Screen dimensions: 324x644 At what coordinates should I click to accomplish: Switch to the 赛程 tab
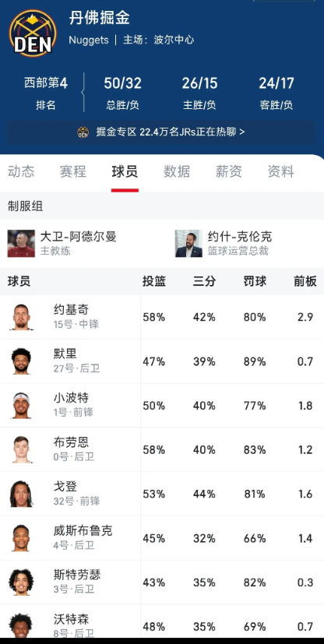coord(72,171)
